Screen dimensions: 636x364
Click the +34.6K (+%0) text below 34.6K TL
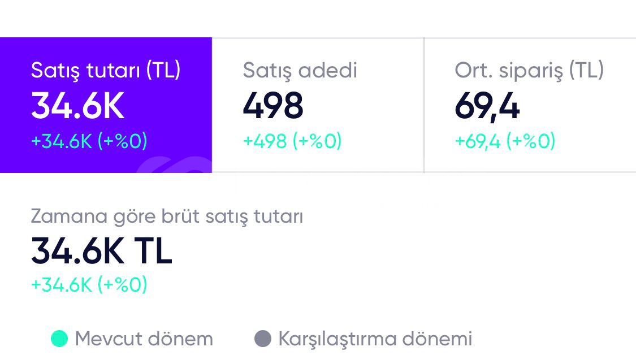pyautogui.click(x=89, y=285)
